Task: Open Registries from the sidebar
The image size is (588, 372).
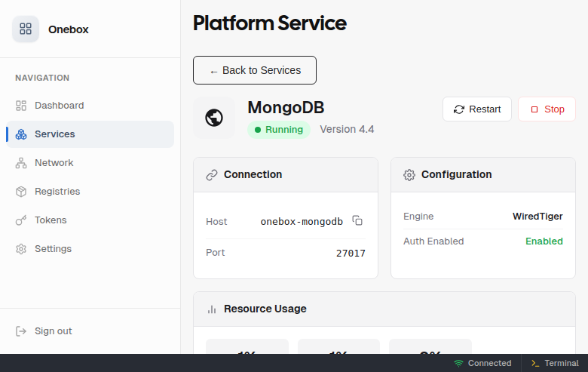Action: [x=57, y=192]
